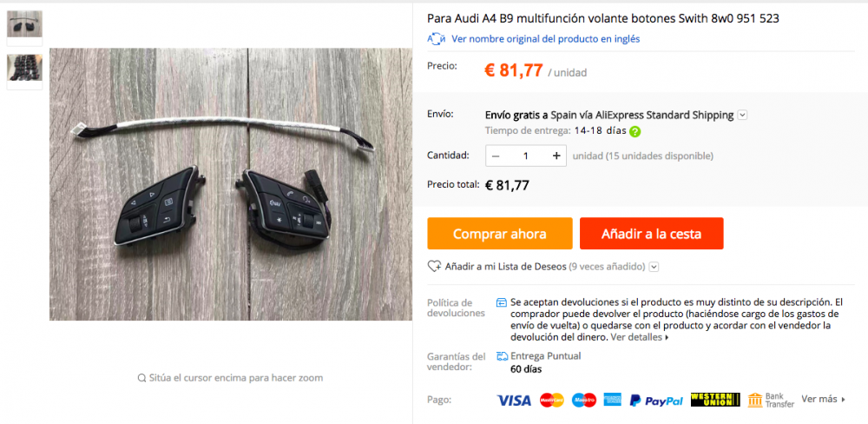868x424 pixels.
Task: Open 'Ver nombre original del producto en inglés'
Action: [546, 39]
